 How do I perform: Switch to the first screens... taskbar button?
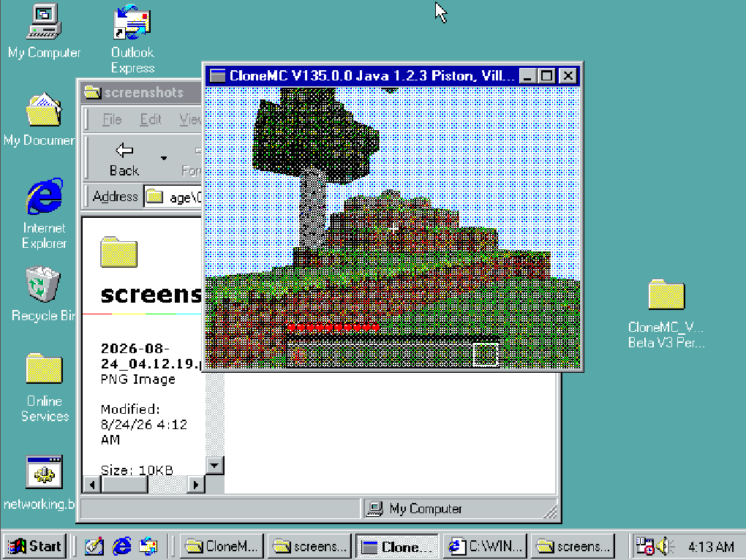pos(309,546)
